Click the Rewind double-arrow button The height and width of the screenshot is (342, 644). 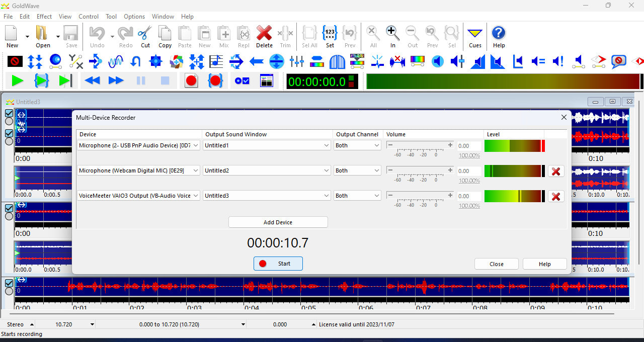(x=92, y=80)
